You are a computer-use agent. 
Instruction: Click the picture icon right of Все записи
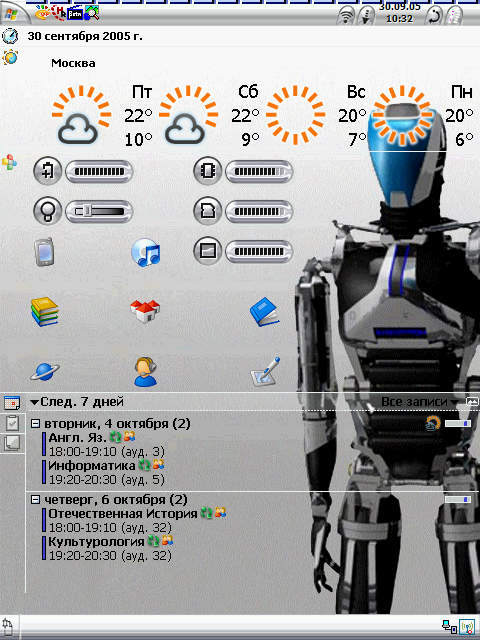(472, 402)
